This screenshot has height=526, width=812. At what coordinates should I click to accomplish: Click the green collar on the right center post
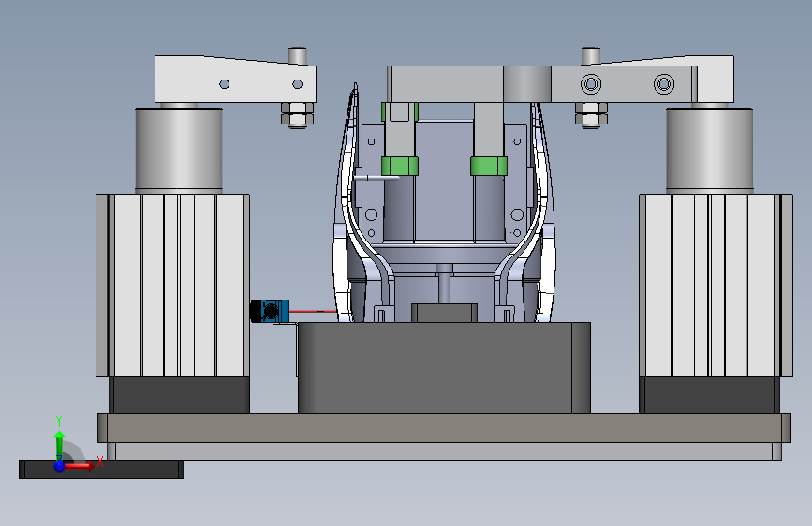489,167
